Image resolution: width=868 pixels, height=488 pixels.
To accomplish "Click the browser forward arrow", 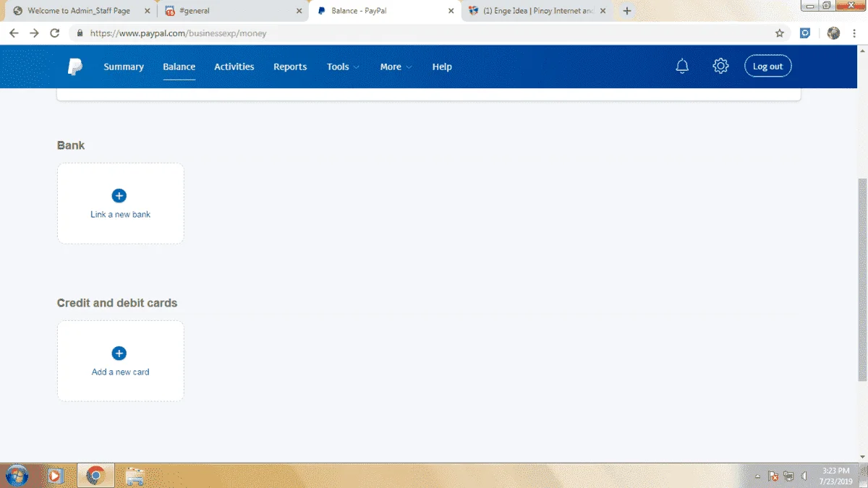I will pos(34,33).
